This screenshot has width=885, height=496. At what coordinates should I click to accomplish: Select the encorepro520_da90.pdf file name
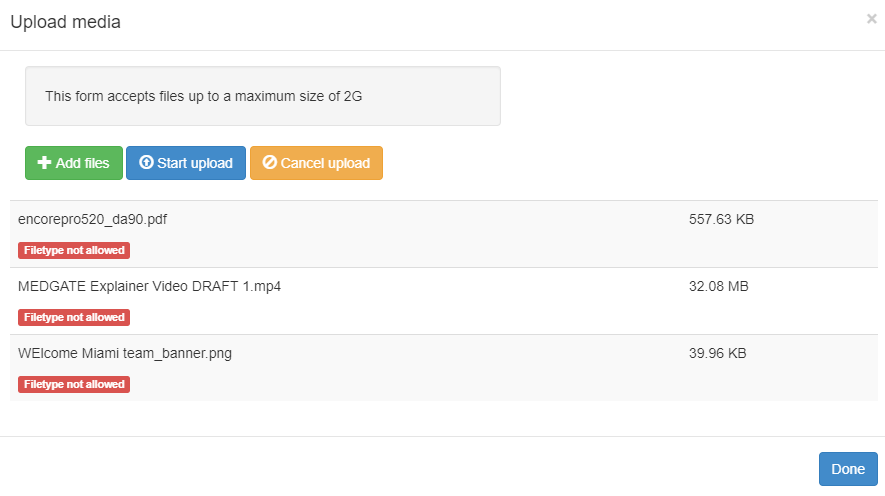(x=93, y=220)
